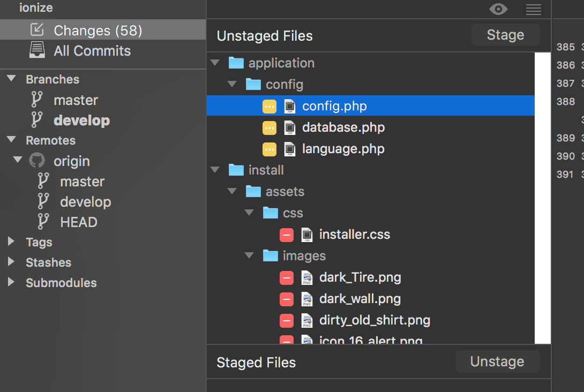584x392 pixels.
Task: Click diff line number 385
Action: tap(565, 47)
